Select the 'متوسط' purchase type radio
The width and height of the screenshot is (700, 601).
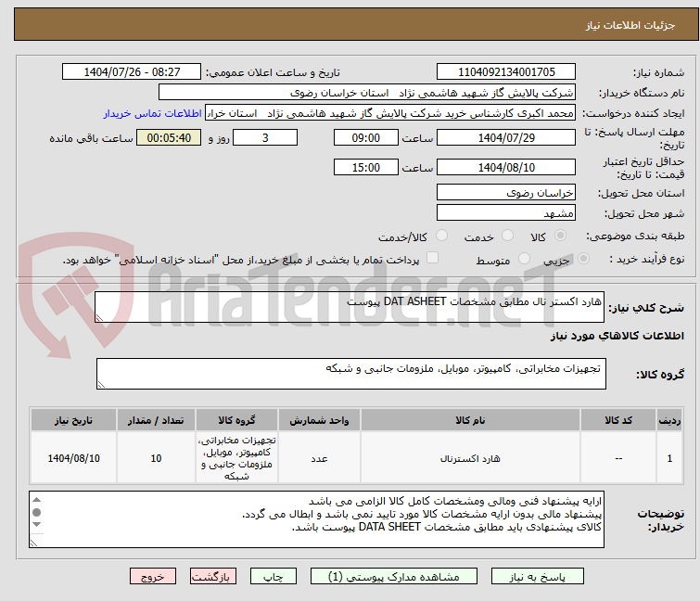point(524,259)
